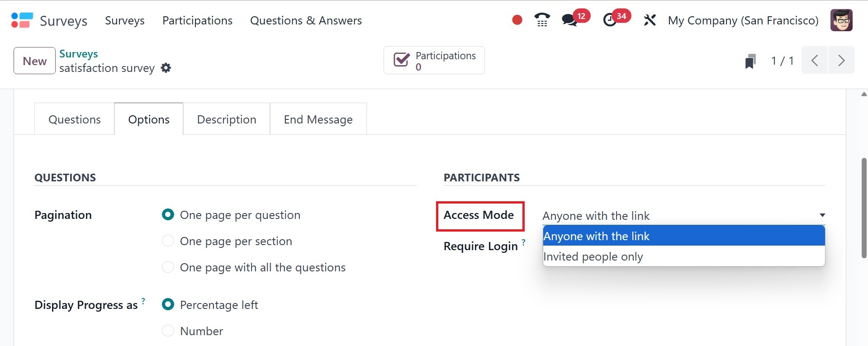Viewport: 868px width, 346px height.
Task: Choose Number for progress display
Action: [168, 331]
